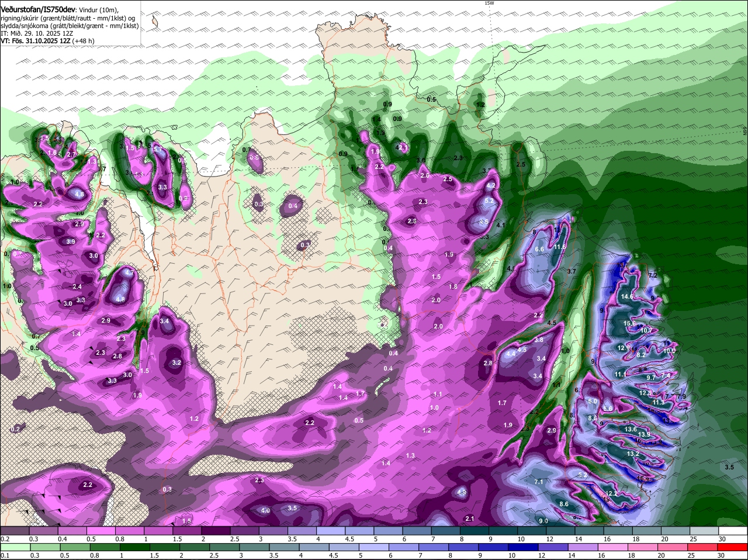748x560 pixels.
Task: Click the 6.6 value label
Action: 539,250
